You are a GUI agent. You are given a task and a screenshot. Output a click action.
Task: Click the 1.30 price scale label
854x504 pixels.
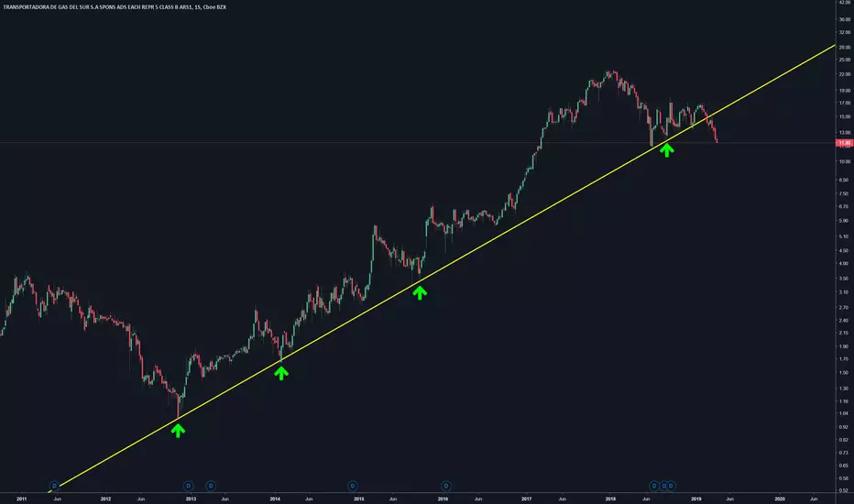point(844,389)
